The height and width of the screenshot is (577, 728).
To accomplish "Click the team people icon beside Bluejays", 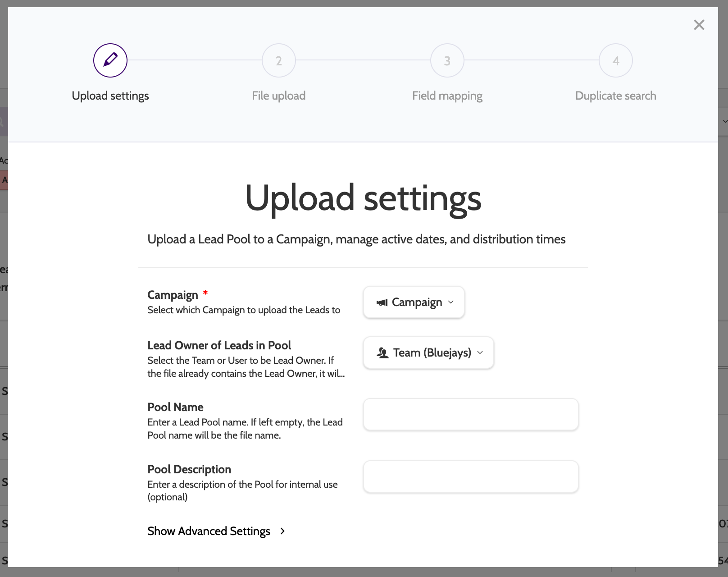I will 382,353.
